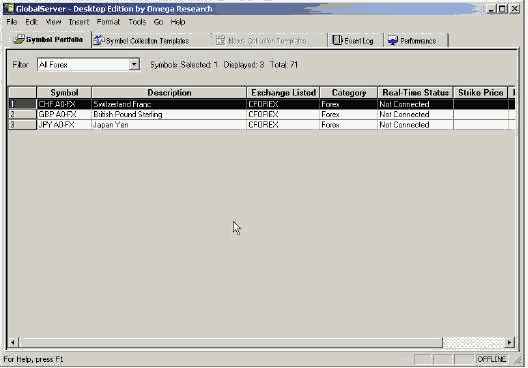
Task: Select the CHF A0-FX symbol cell
Action: pyautogui.click(x=64, y=104)
